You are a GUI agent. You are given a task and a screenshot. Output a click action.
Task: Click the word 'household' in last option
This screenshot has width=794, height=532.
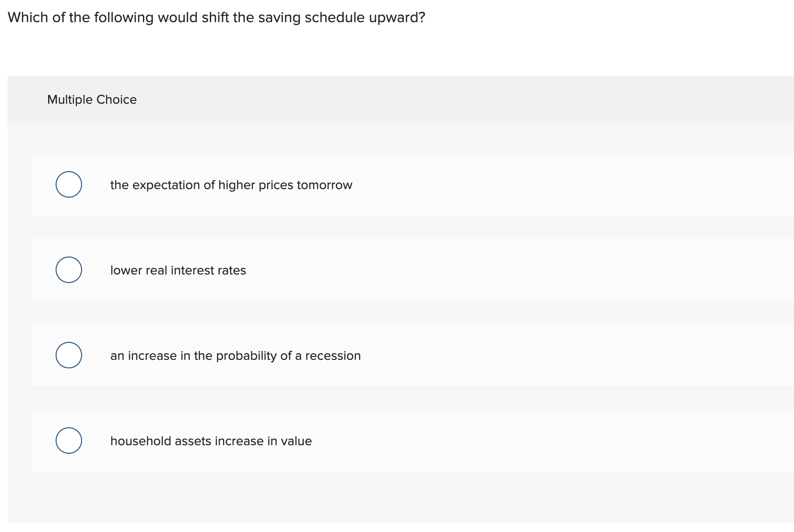140,441
